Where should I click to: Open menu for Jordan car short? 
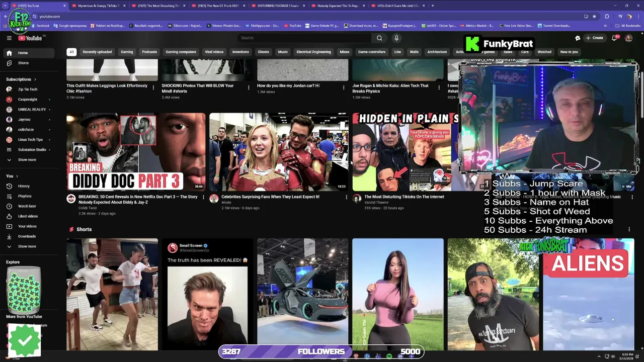[344, 87]
